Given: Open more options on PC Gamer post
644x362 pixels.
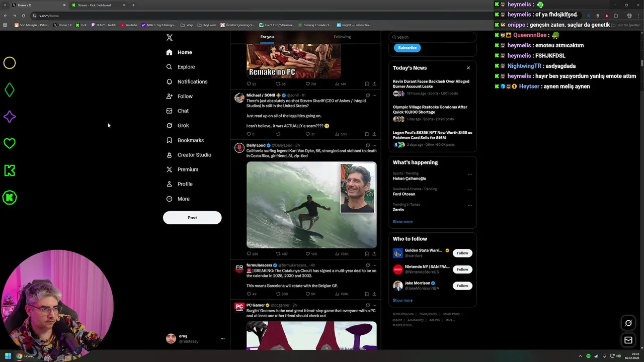Looking at the screenshot, I should tap(374, 305).
